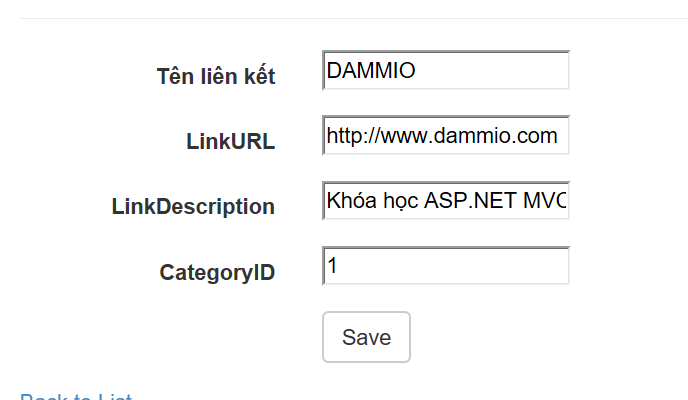Click the http://www.dammio.com URL text
This screenshot has height=400, width=688.
point(442,136)
